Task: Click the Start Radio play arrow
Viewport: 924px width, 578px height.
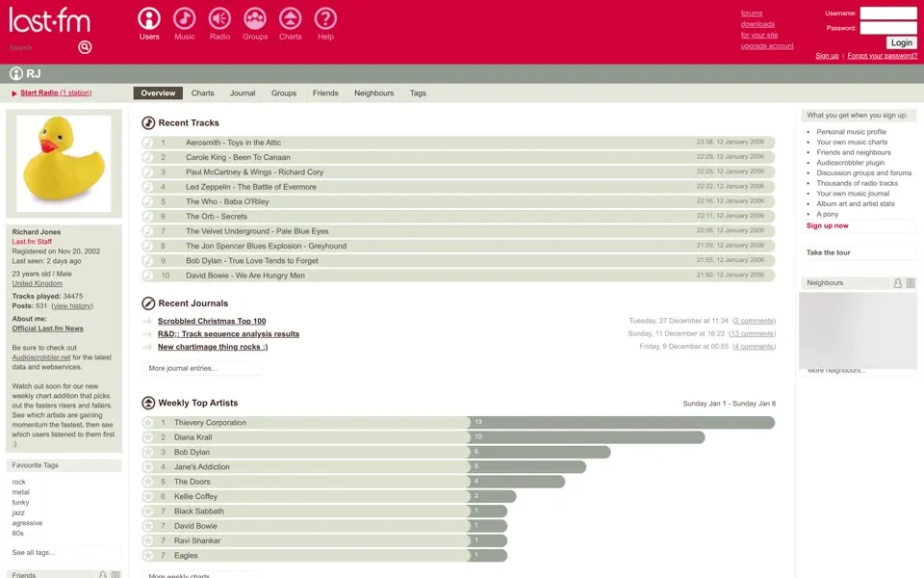Action: pyautogui.click(x=14, y=93)
